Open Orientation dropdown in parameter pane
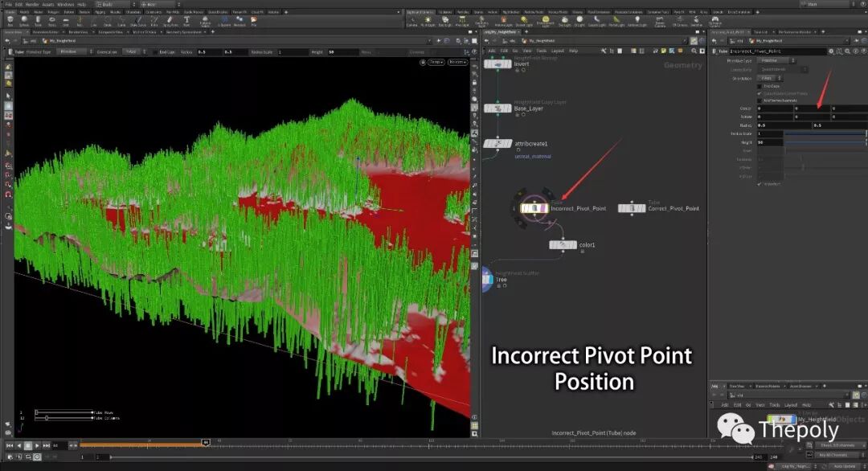Viewport: 868px width, 471px height. pyautogui.click(x=769, y=78)
